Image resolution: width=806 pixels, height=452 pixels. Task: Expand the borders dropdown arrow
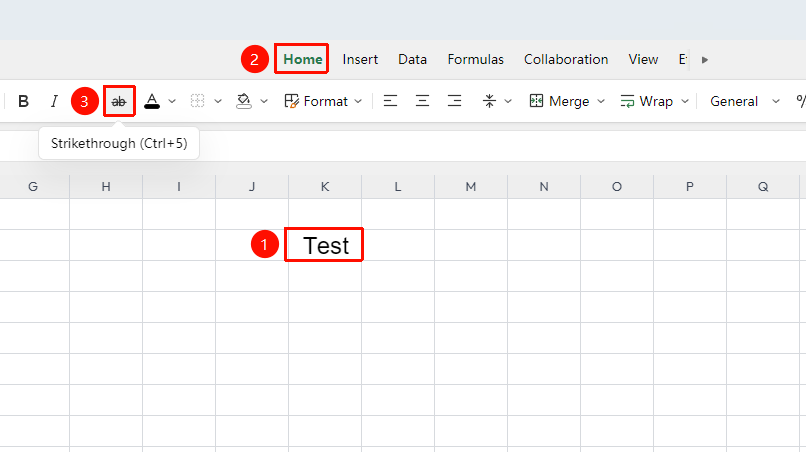pyautogui.click(x=218, y=101)
